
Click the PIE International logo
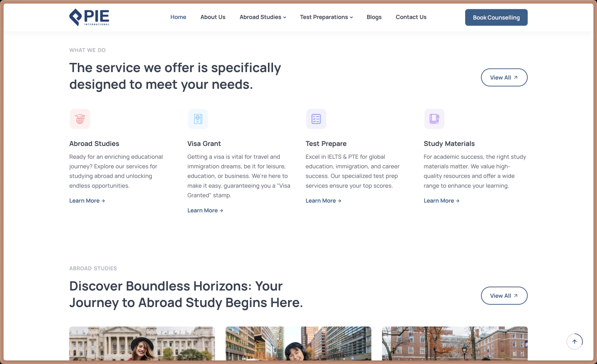[89, 17]
